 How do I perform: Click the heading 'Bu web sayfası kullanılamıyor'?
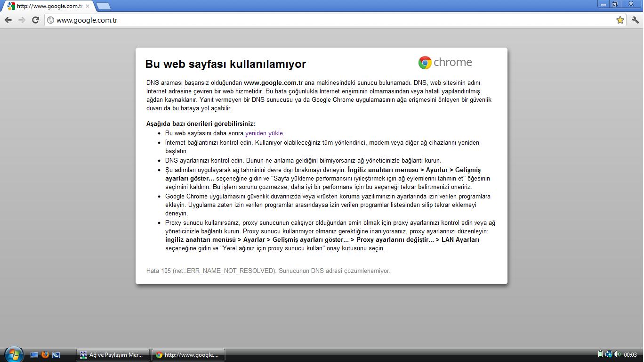(225, 64)
